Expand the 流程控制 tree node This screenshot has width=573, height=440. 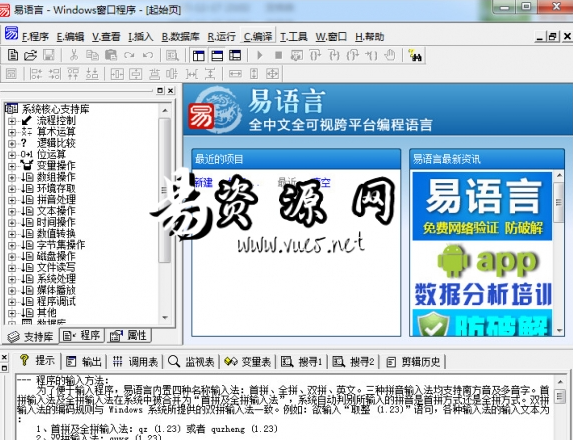(x=12, y=121)
